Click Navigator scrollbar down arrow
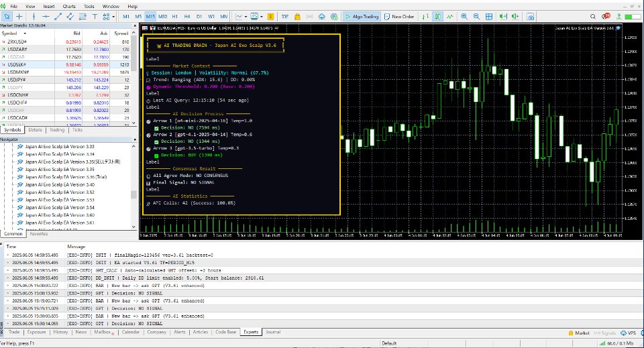Image resolution: width=644 pixels, height=348 pixels. tap(133, 227)
